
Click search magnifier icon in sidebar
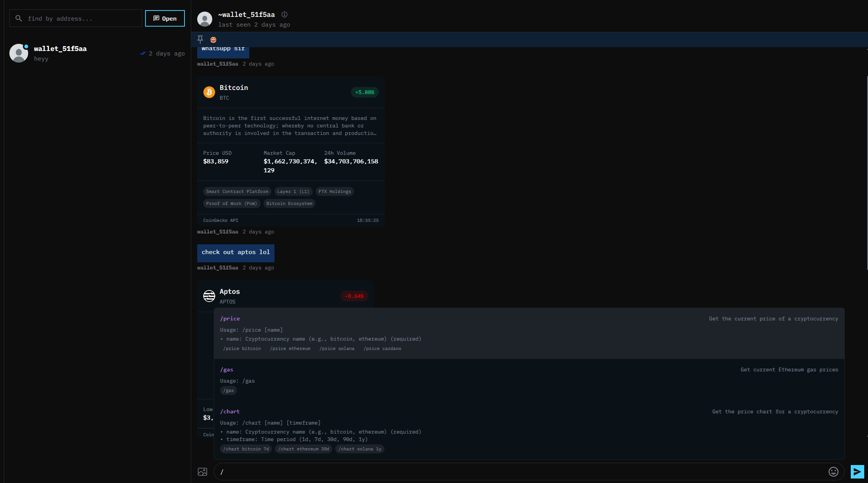click(x=18, y=18)
